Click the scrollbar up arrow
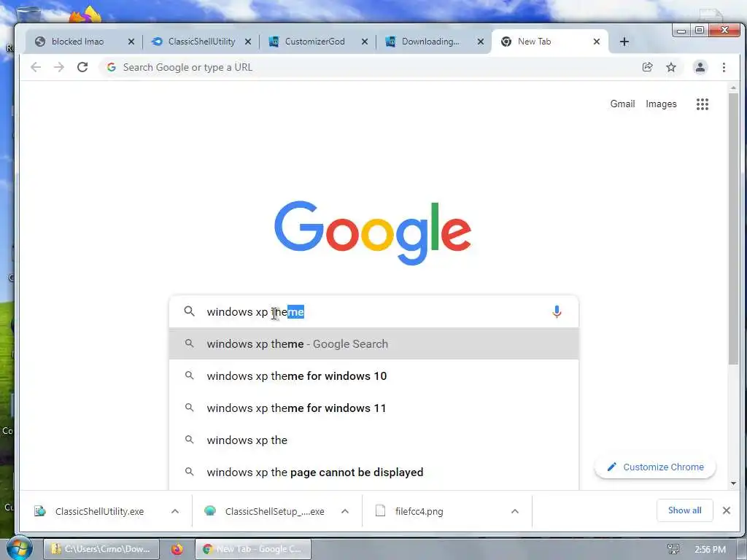This screenshot has height=560, width=747. tap(733, 88)
